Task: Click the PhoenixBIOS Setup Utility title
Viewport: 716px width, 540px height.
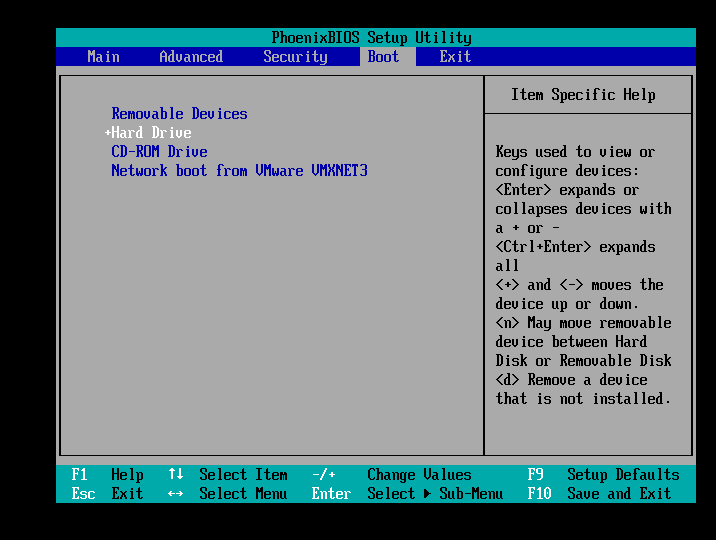Action: (371, 37)
